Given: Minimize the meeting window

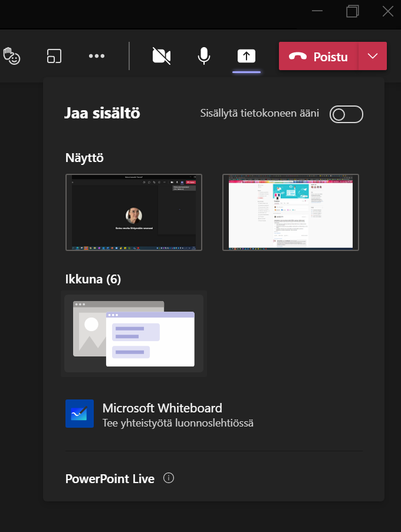Looking at the screenshot, I should click(317, 11).
